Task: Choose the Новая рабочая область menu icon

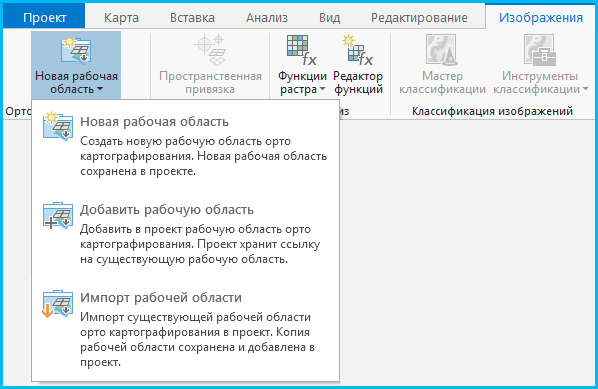Action: tap(58, 126)
